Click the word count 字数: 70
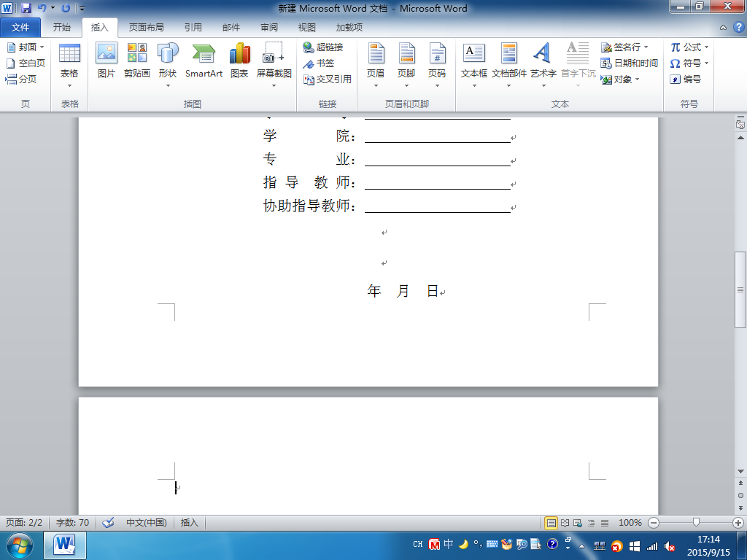 (72, 522)
